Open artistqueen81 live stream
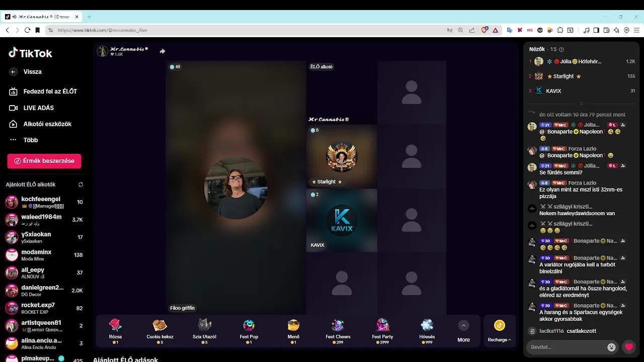The image size is (644, 362). pos(44,326)
